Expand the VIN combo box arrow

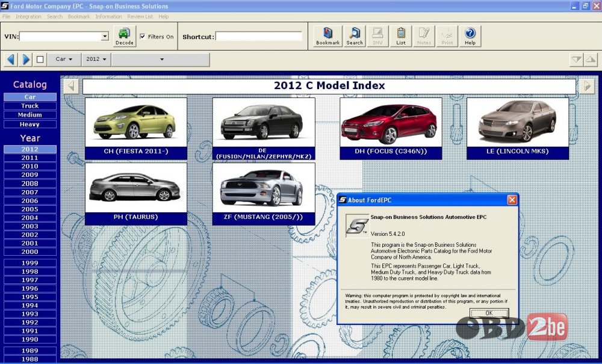pyautogui.click(x=105, y=37)
